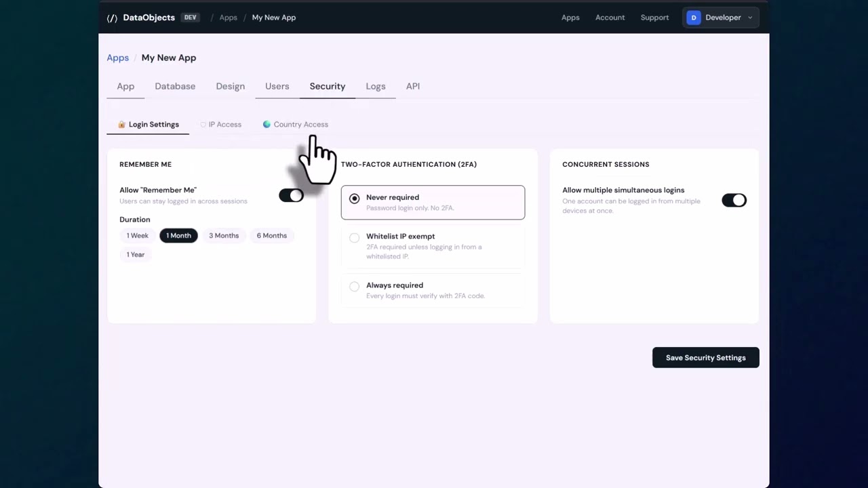Click the DataObjects brand name
The width and height of the screenshot is (868, 488).
point(149,18)
